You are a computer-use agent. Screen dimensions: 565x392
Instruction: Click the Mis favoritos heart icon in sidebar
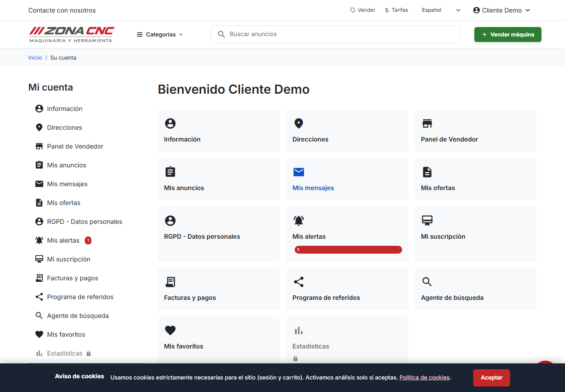[39, 334]
